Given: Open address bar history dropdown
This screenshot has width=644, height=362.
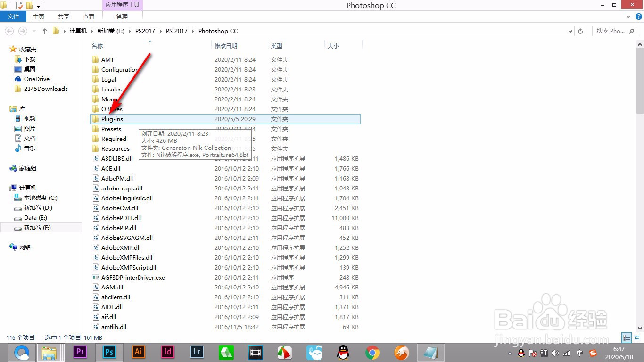Looking at the screenshot, I should click(x=570, y=31).
